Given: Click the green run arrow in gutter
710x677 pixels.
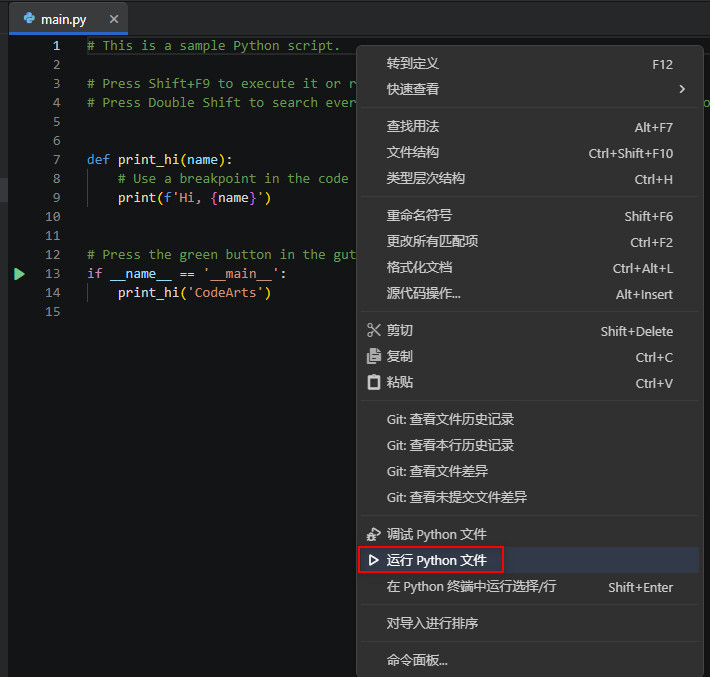Looking at the screenshot, I should pos(19,273).
